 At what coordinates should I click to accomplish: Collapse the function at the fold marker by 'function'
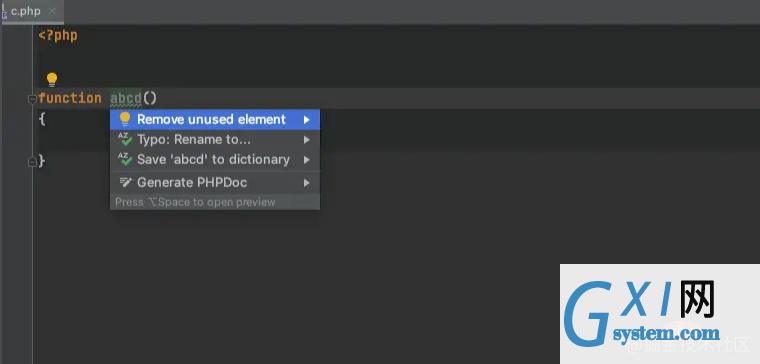[x=32, y=99]
